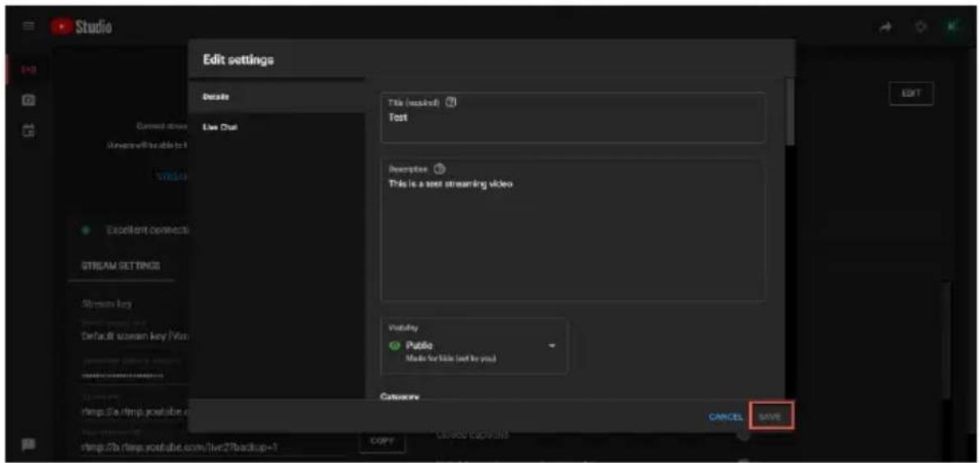Click the help icon next to Title (required)
Image resolution: width=980 pixels, height=463 pixels.
(450, 103)
